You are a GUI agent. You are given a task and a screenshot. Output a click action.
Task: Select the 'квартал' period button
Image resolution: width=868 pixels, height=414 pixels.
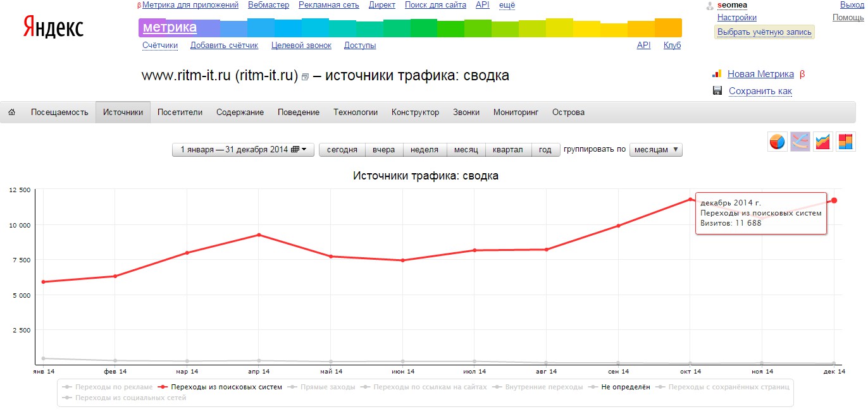click(x=508, y=150)
